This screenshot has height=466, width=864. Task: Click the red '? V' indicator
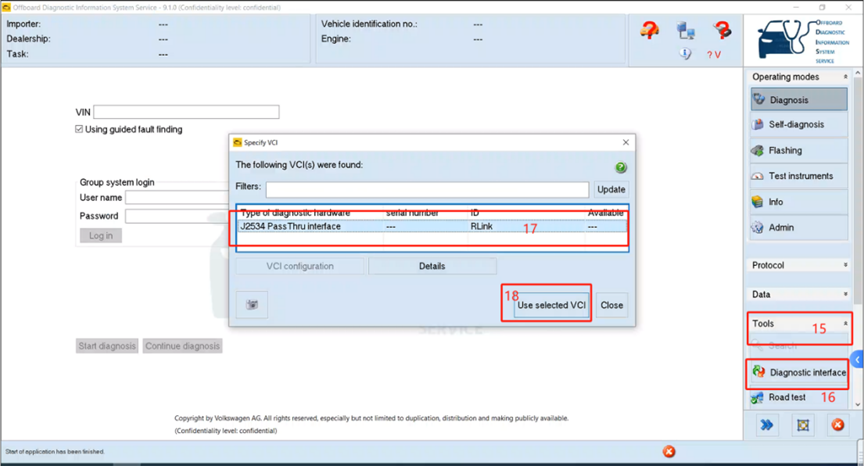[714, 55]
